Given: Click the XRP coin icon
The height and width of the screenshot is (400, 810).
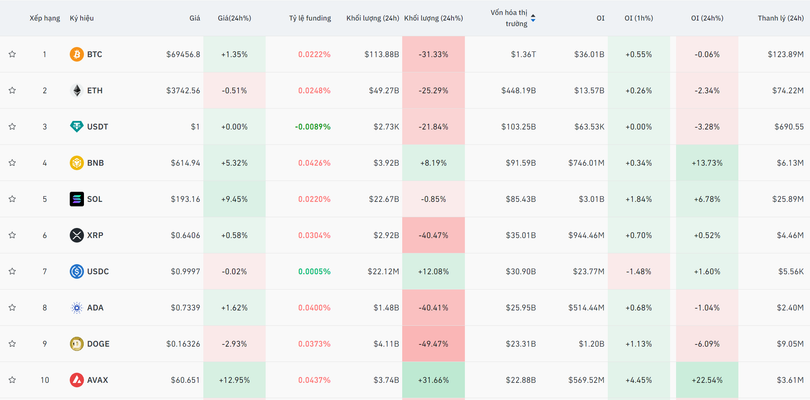Looking at the screenshot, I should (76, 235).
